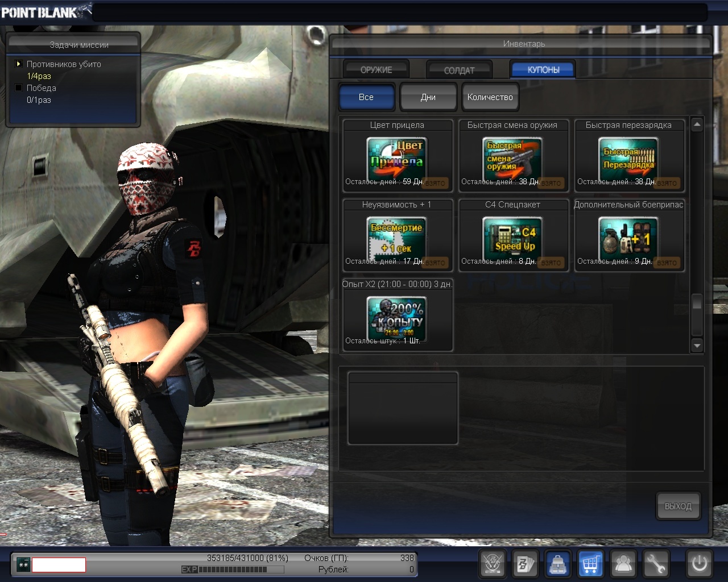Filter coupons by Количество
The width and height of the screenshot is (728, 582).
click(490, 97)
